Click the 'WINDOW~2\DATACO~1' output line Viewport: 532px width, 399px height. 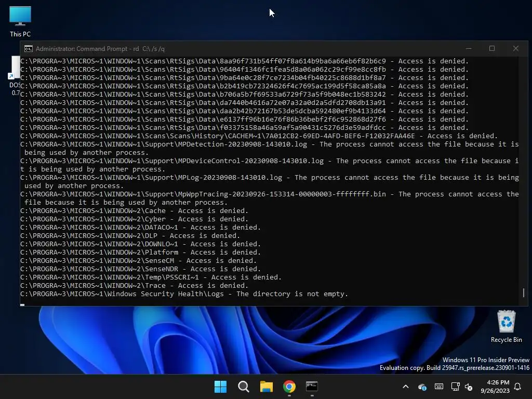pos(140,228)
